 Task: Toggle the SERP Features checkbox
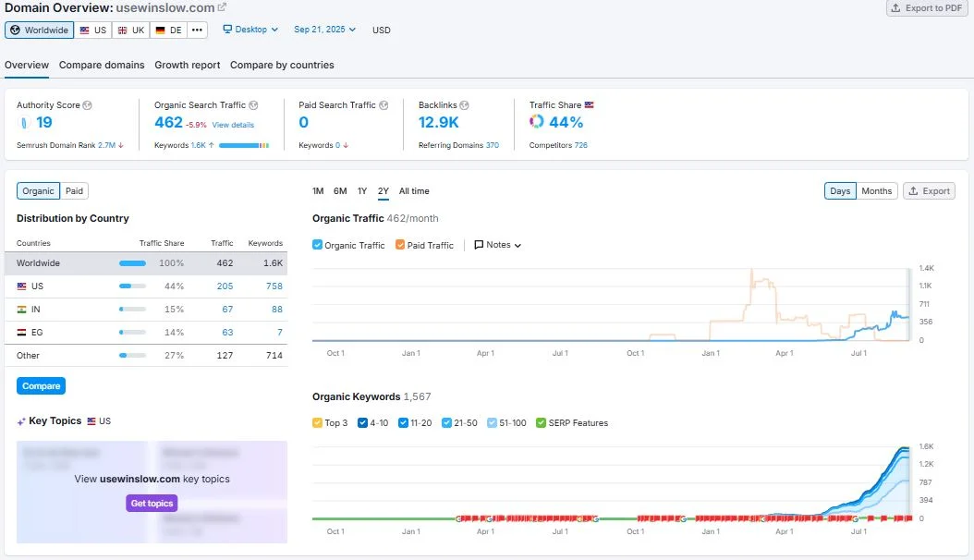click(541, 423)
